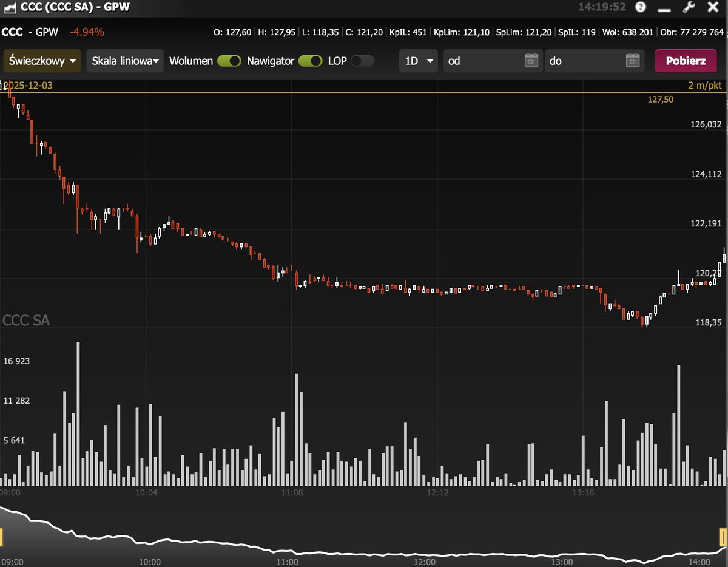Click the H: 127,95 high price
The image size is (728, 567).
tap(277, 32)
